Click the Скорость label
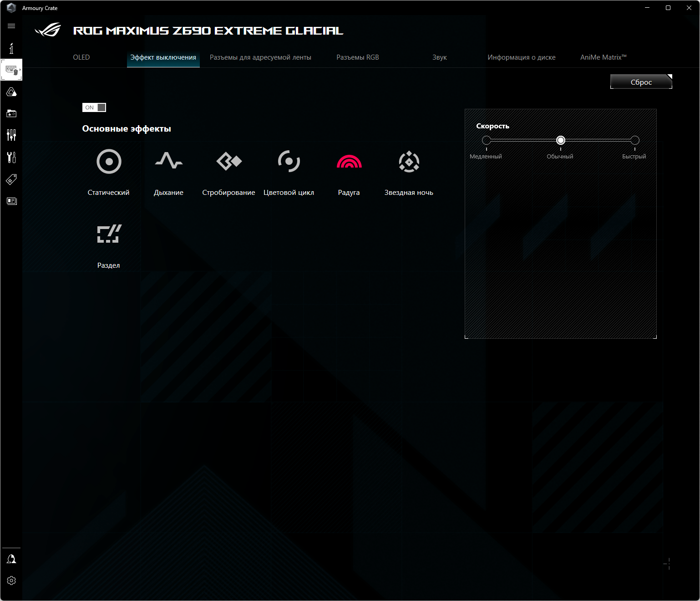 click(493, 126)
